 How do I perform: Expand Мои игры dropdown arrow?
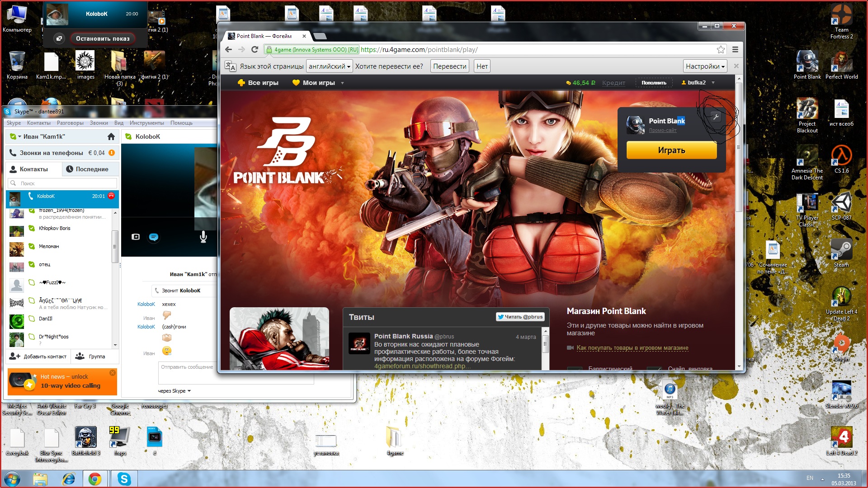pos(342,83)
